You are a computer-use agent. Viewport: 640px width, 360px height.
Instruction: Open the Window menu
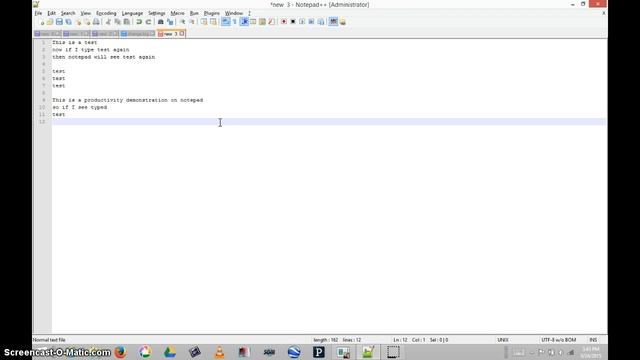(x=234, y=13)
